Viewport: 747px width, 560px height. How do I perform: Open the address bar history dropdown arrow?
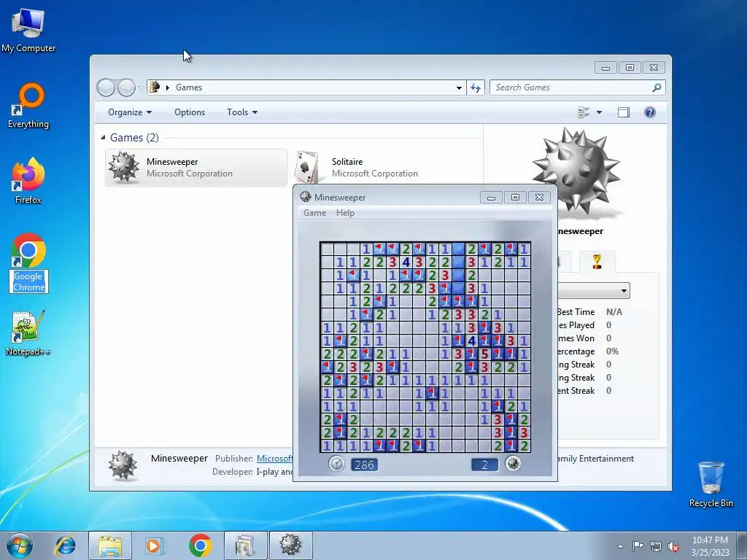click(459, 87)
